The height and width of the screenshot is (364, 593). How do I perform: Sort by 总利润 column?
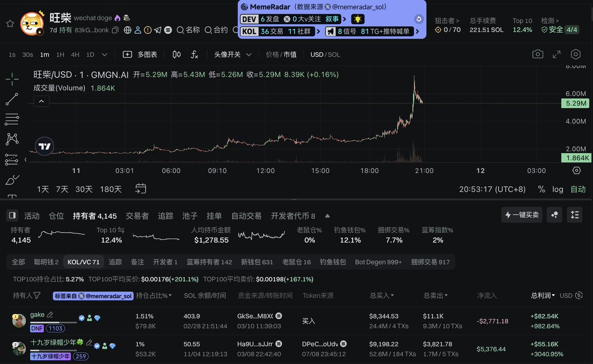click(543, 295)
